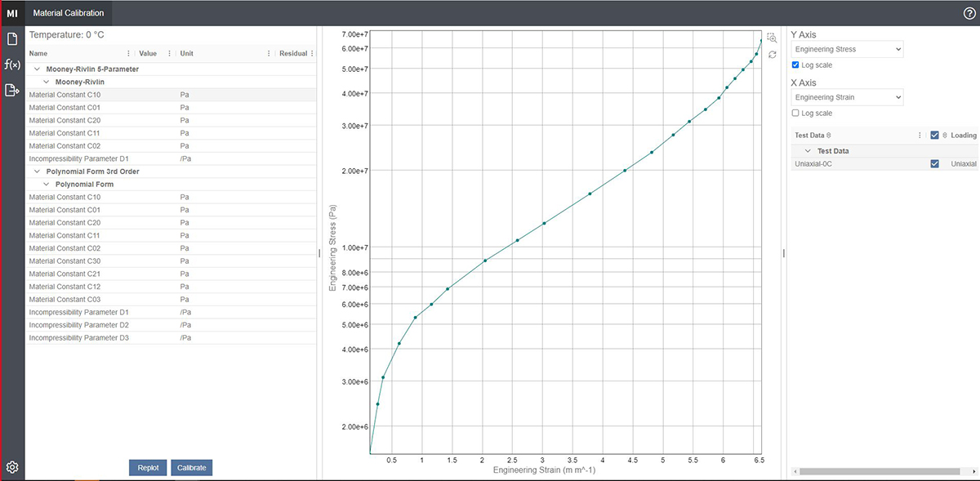This screenshot has height=481, width=980.
Task: Uncheck the Uniaxial-0C test data checkbox
Action: click(x=934, y=164)
